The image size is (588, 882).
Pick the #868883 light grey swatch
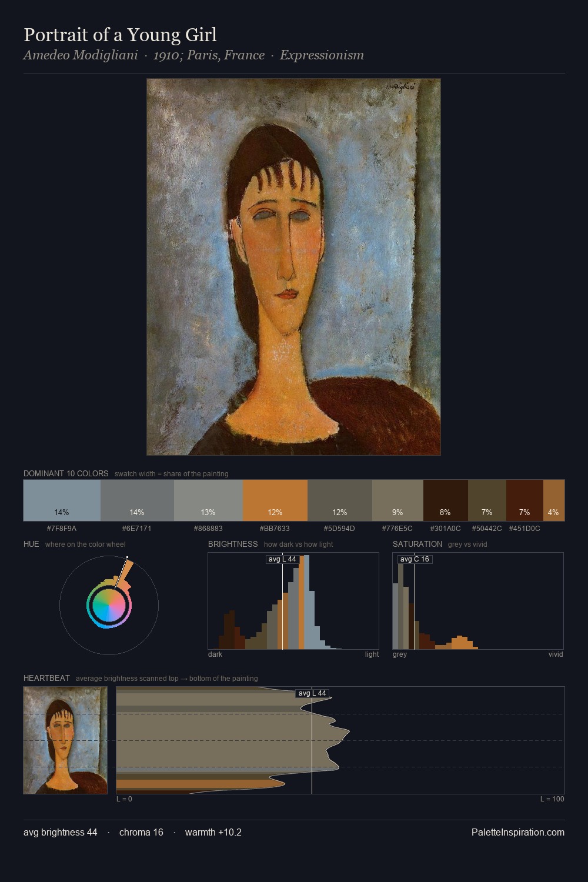pyautogui.click(x=208, y=500)
